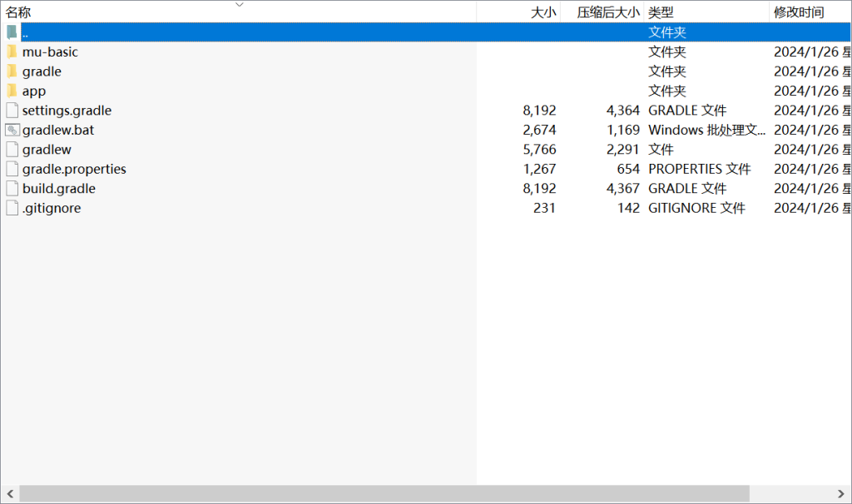Click the parent directory folder icon
Viewport: 852px width, 504px height.
(x=12, y=32)
